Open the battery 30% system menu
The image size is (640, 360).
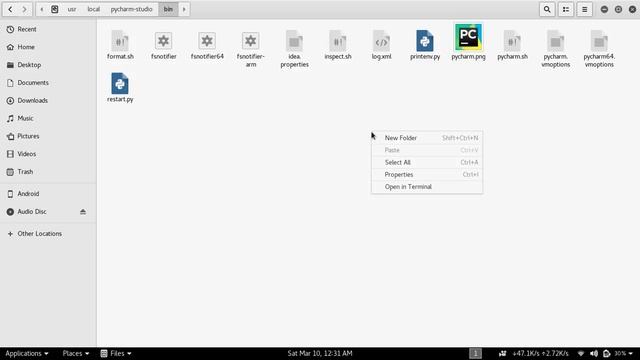coord(618,353)
